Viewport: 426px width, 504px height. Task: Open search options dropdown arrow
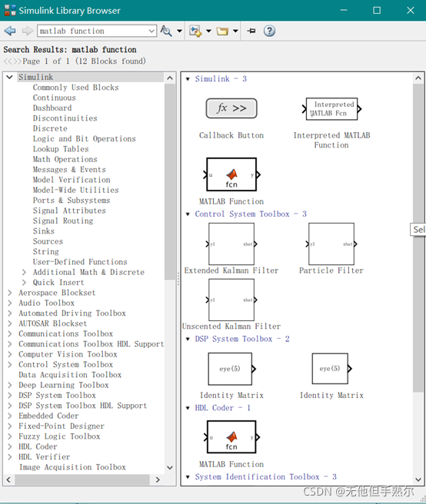[179, 31]
